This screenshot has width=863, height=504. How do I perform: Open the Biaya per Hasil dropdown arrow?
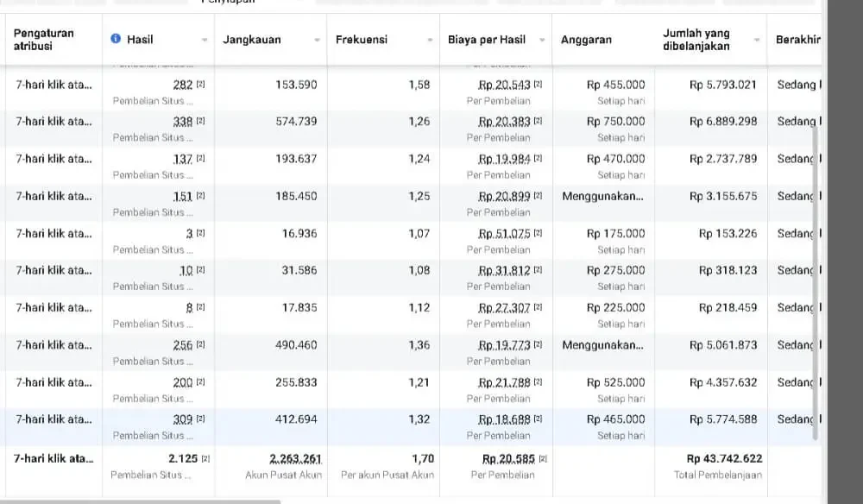(x=542, y=41)
